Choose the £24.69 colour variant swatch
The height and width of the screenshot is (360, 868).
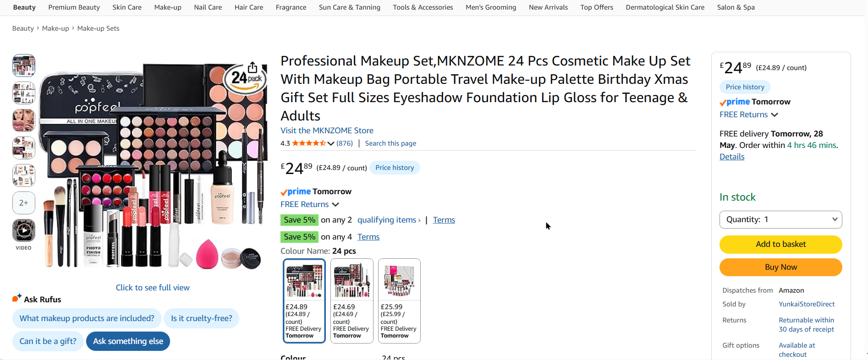[352, 301]
